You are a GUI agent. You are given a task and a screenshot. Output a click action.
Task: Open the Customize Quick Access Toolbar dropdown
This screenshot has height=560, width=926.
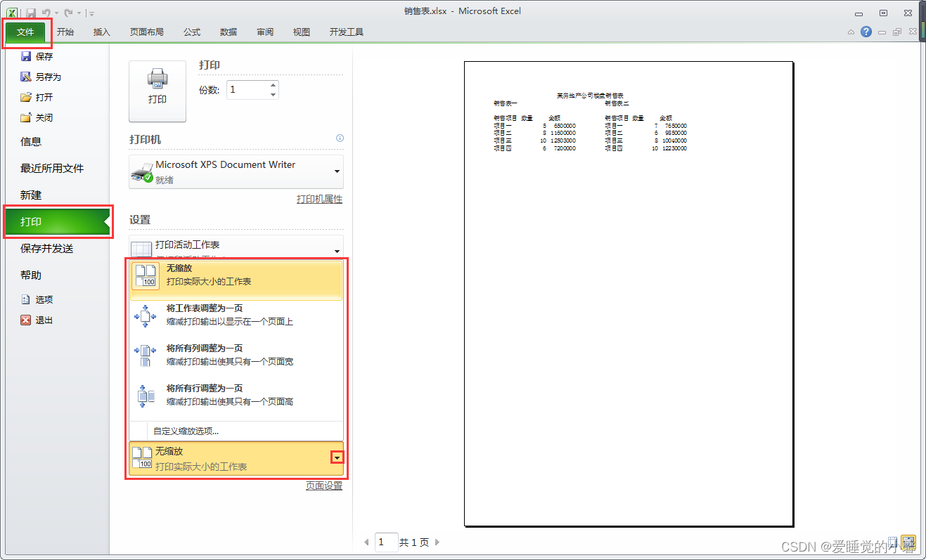point(92,13)
